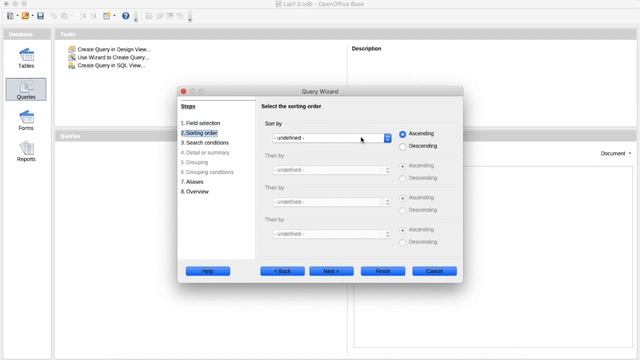This screenshot has height=360, width=640.
Task: Select Descending for Sort by
Action: [402, 146]
